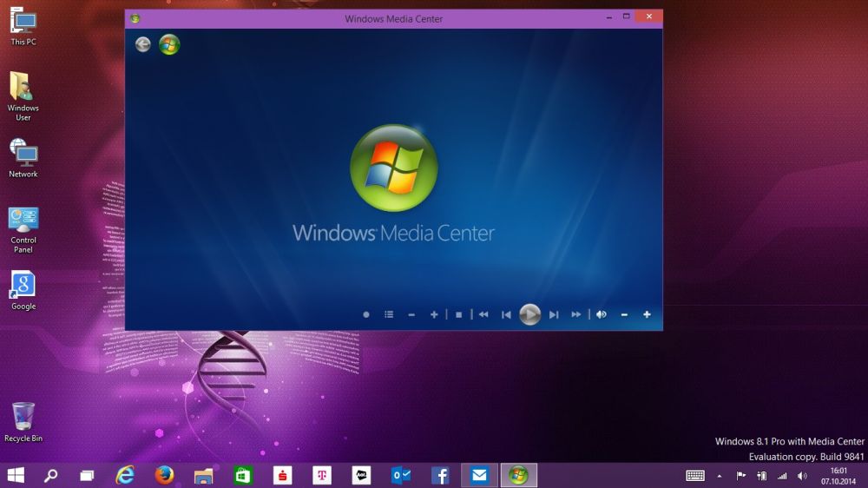Image resolution: width=868 pixels, height=488 pixels.
Task: Show hidden tray icons arrow
Action: point(719,476)
